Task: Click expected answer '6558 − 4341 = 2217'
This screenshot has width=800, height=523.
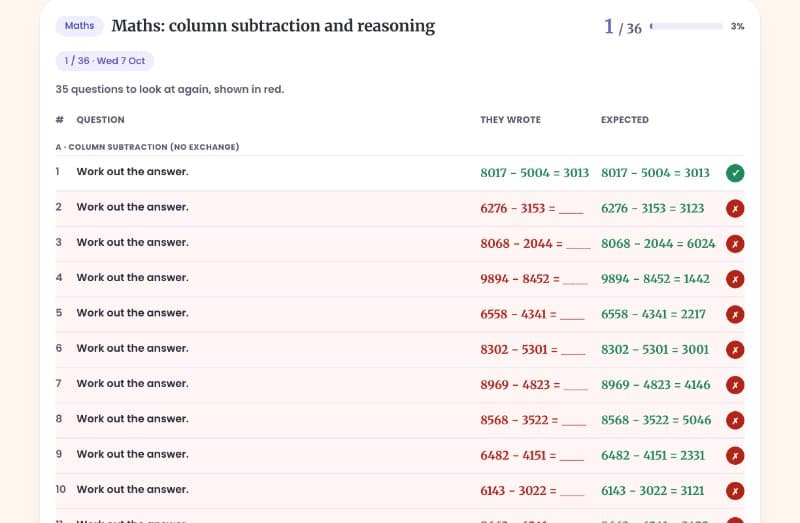Action: pos(653,314)
